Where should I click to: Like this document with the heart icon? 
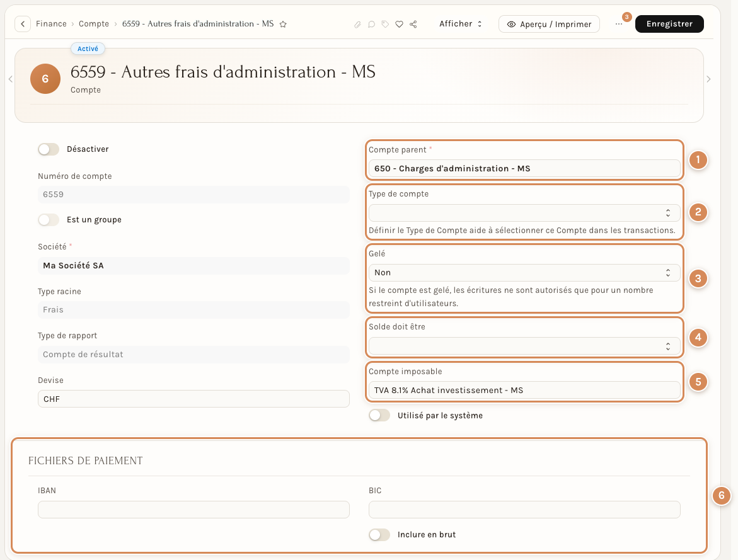click(x=399, y=24)
